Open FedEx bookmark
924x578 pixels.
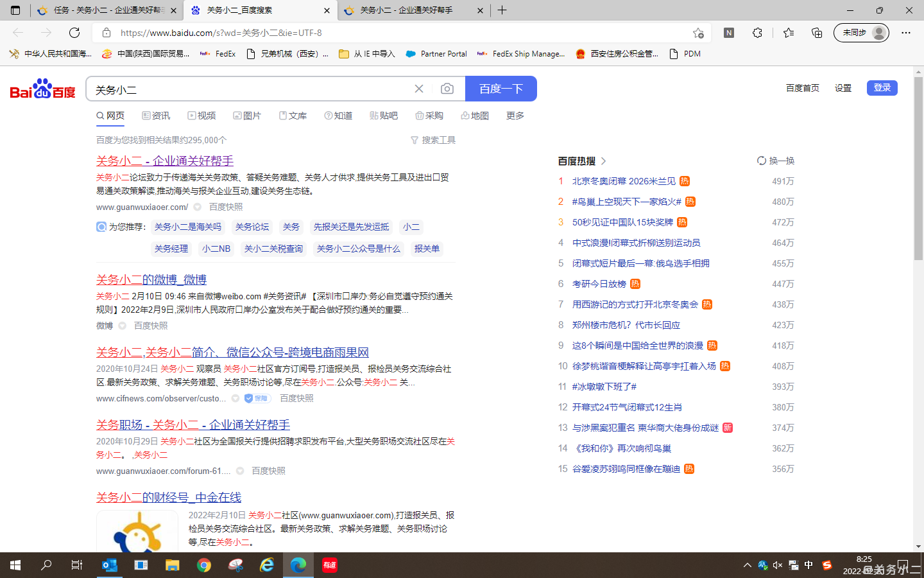coord(218,54)
